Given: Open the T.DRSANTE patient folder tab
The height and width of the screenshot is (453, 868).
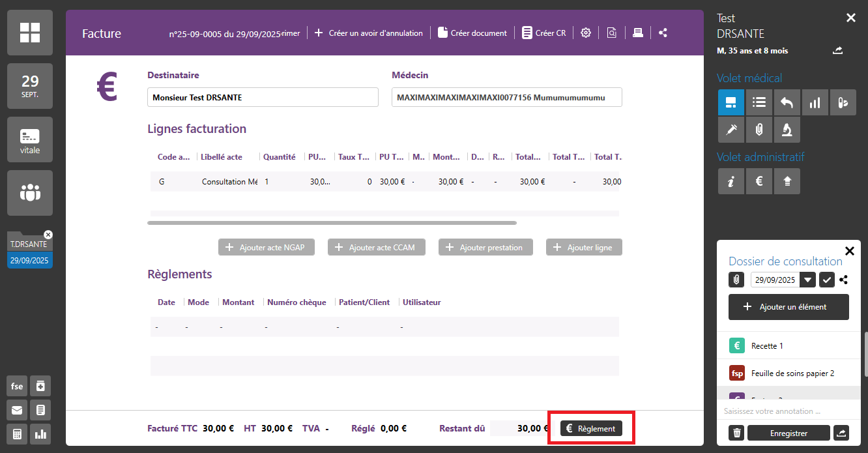Looking at the screenshot, I should 29,244.
